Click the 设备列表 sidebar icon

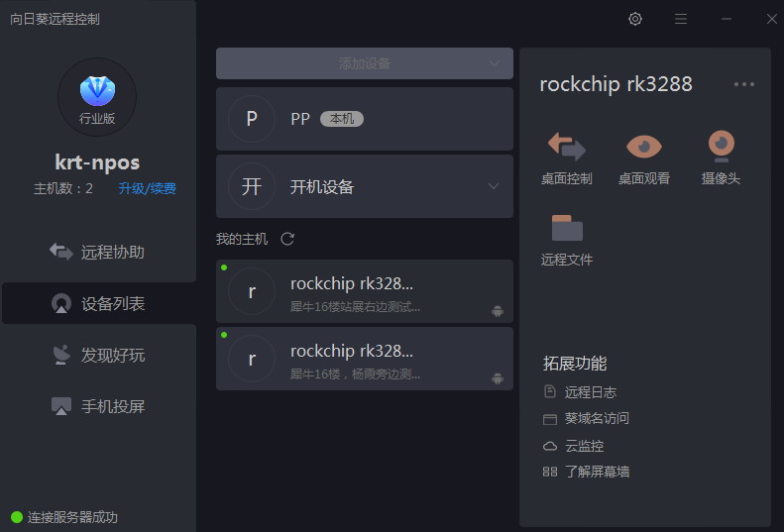tap(61, 303)
